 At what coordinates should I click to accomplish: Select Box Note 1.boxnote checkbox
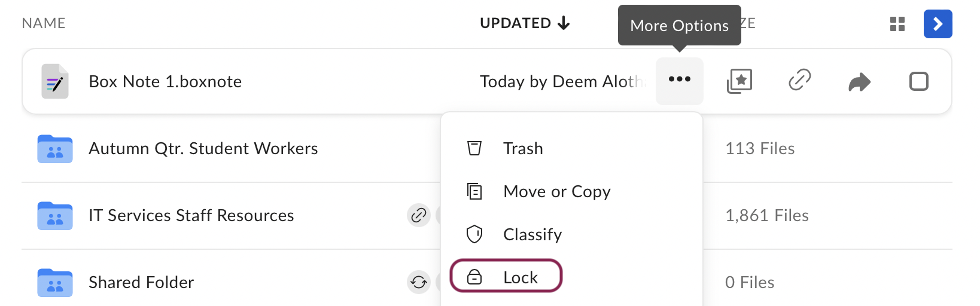pos(919,81)
